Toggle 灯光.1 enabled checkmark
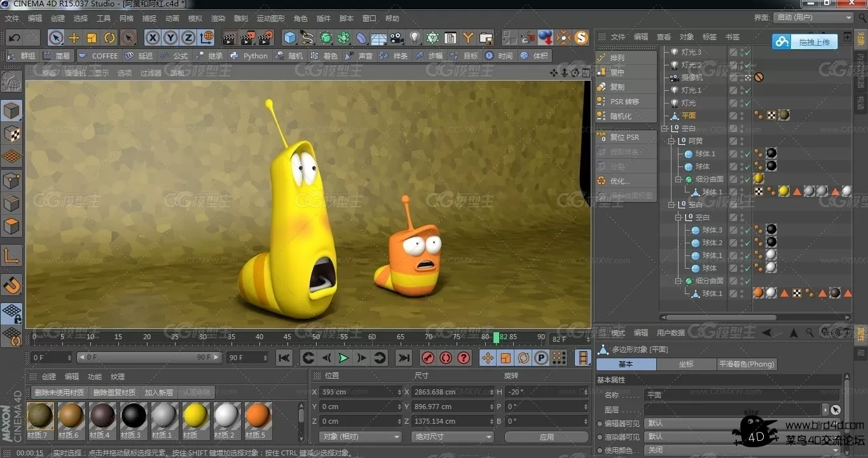This screenshot has height=458, width=868. coord(748,90)
